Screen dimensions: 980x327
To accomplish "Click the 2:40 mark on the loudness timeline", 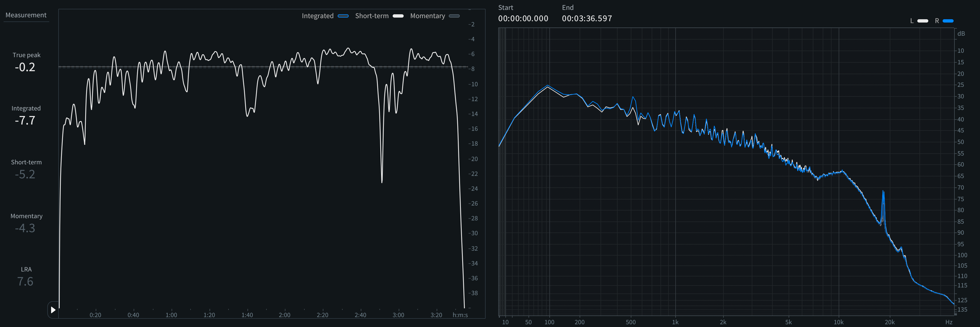I will pyautogui.click(x=360, y=315).
